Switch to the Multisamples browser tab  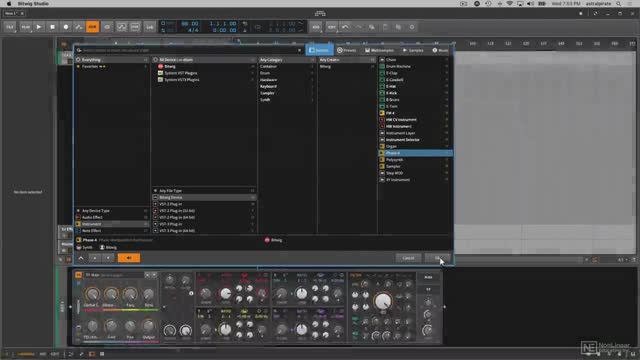point(380,50)
